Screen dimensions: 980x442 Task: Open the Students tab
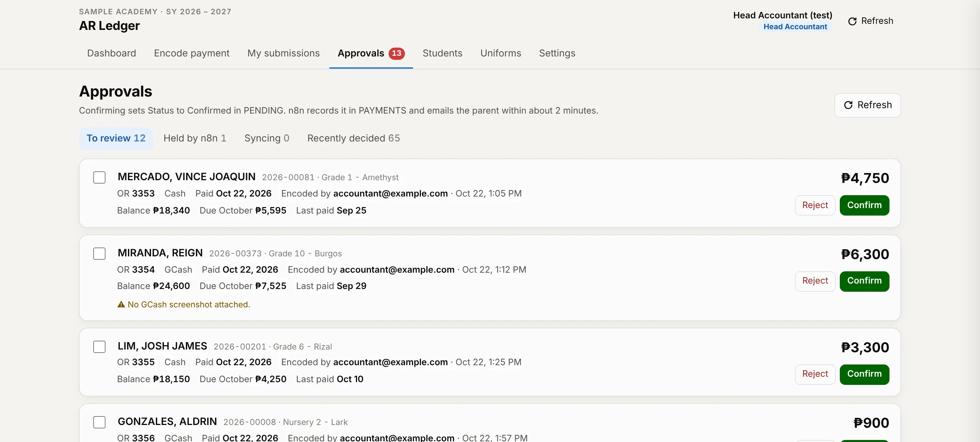[442, 53]
